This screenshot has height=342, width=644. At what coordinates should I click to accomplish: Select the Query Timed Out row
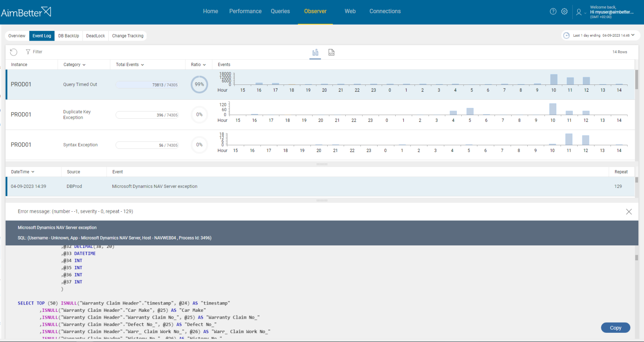320,84
